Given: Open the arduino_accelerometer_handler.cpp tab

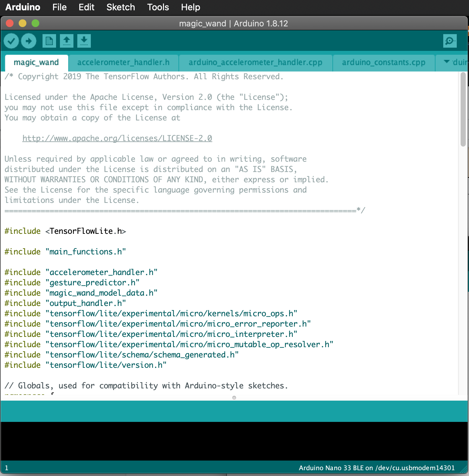Looking at the screenshot, I should tap(255, 62).
